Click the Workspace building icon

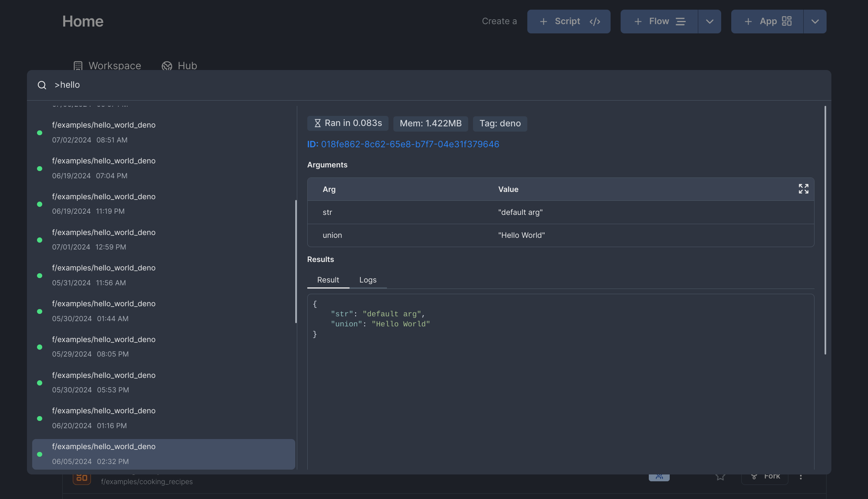coord(78,66)
